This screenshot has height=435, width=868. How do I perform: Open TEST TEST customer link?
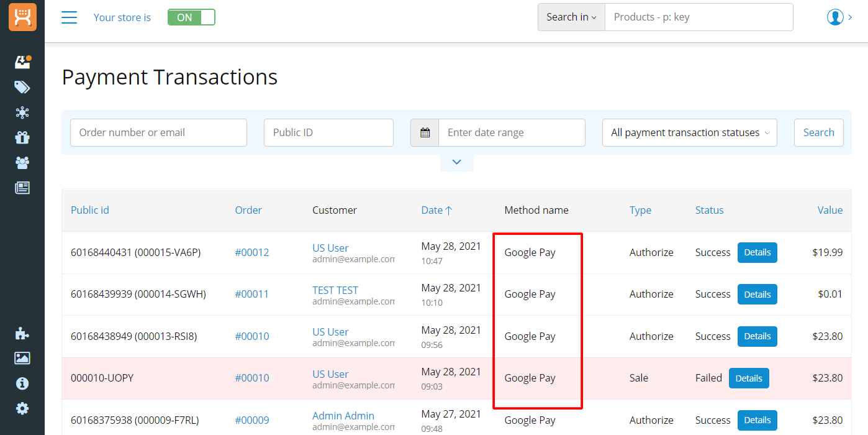tap(335, 290)
